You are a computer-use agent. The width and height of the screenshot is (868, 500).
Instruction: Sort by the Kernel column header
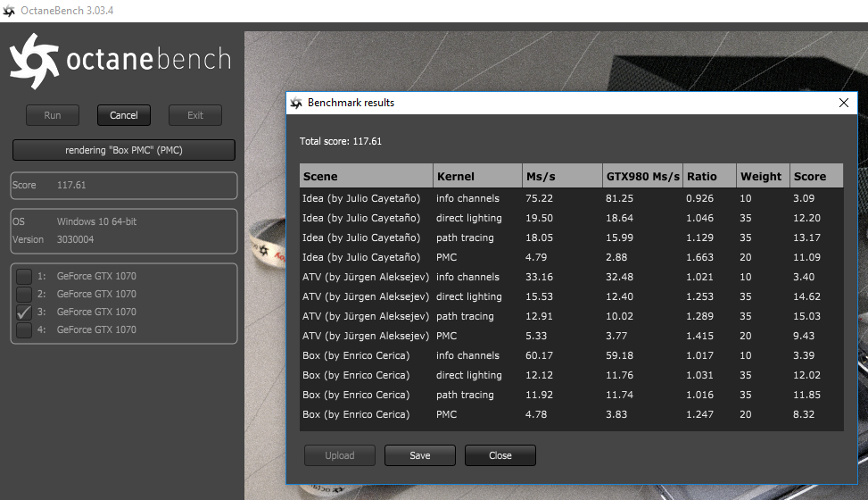478,176
